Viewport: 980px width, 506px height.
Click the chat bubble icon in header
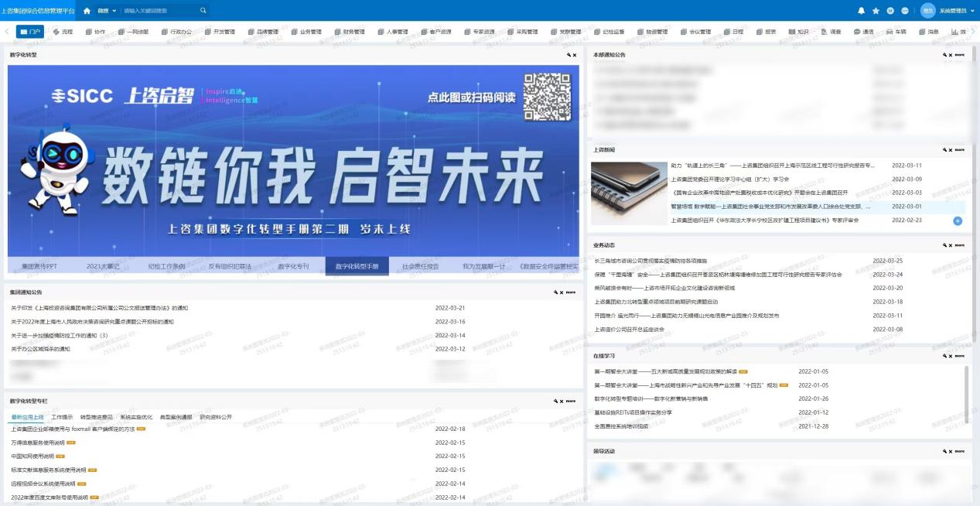coord(905,11)
